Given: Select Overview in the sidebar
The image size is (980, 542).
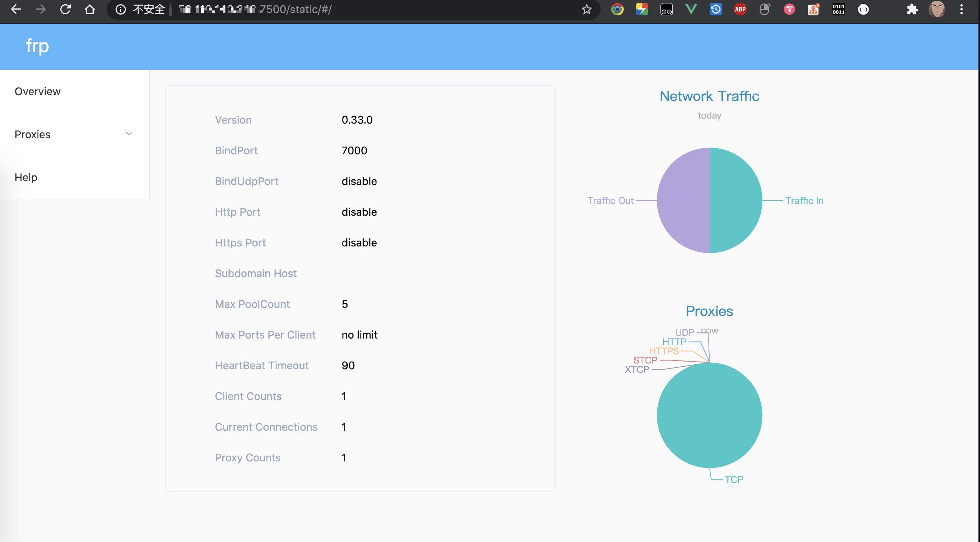Looking at the screenshot, I should pos(38,91).
